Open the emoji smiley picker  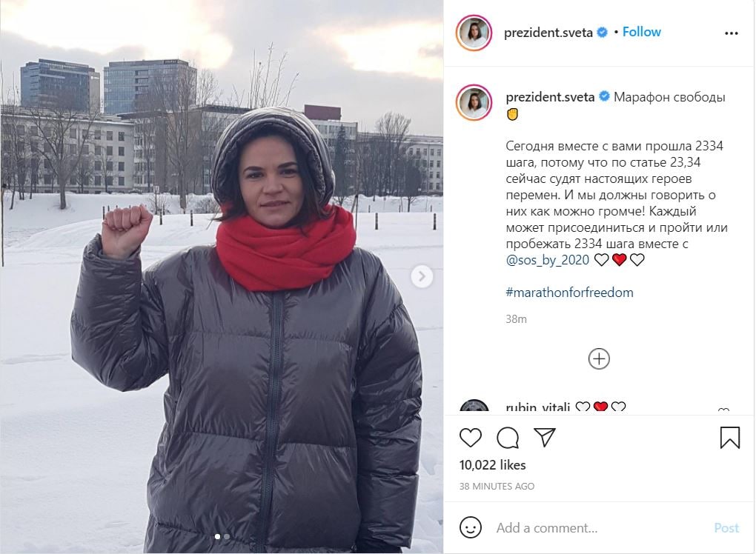470,527
